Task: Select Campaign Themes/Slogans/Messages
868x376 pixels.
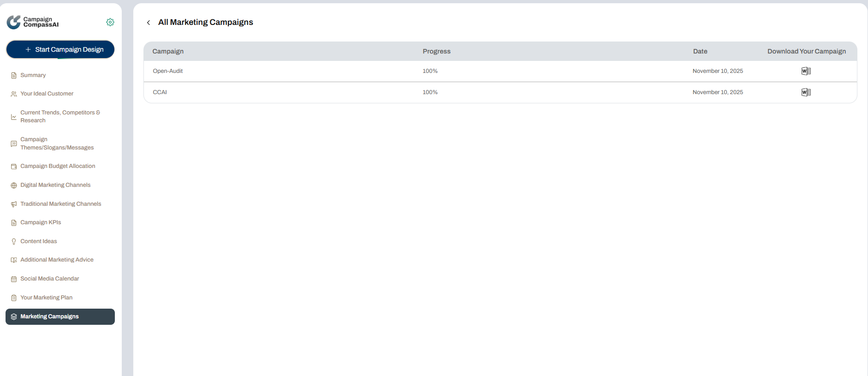Action: pos(57,143)
